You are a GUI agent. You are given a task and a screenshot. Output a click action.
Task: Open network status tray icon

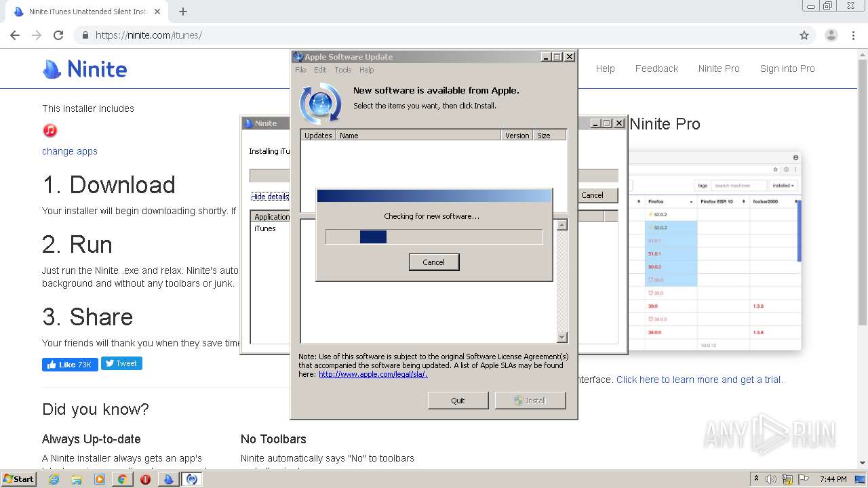click(787, 479)
